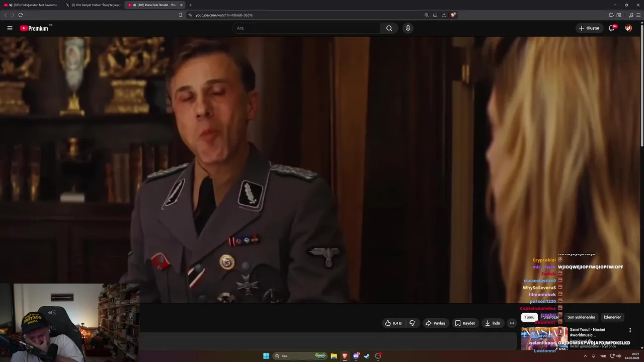Select the Tümü filter chip
Image resolution: width=644 pixels, height=362 pixels.
[x=529, y=317]
